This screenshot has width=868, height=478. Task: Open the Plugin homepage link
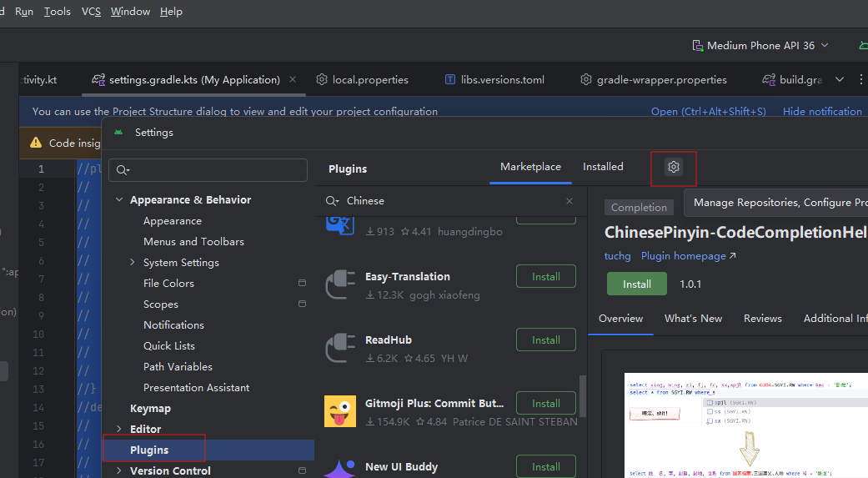click(688, 256)
